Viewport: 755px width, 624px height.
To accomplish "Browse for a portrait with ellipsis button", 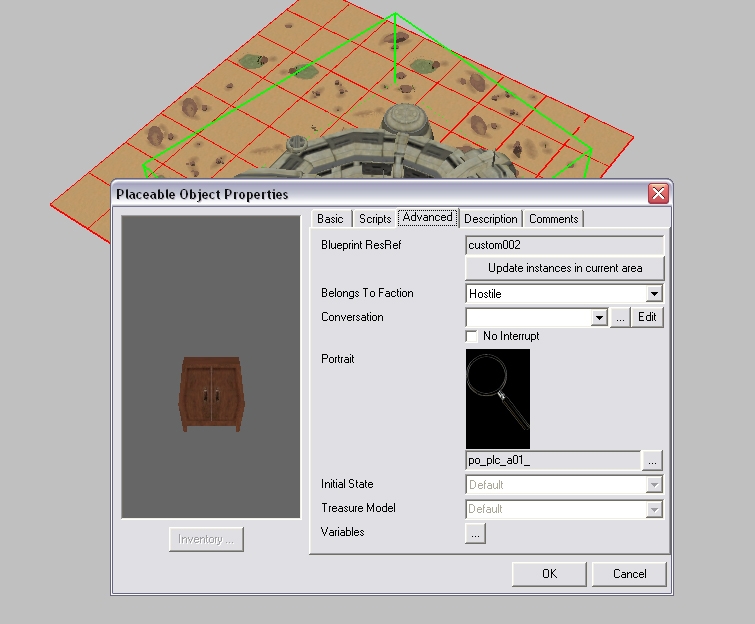I will point(652,461).
